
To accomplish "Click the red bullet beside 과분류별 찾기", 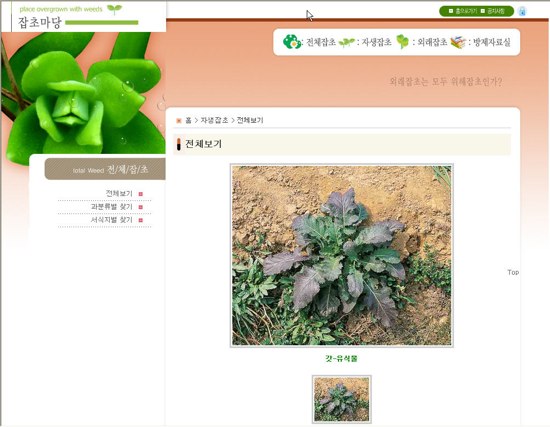I will coord(141,207).
